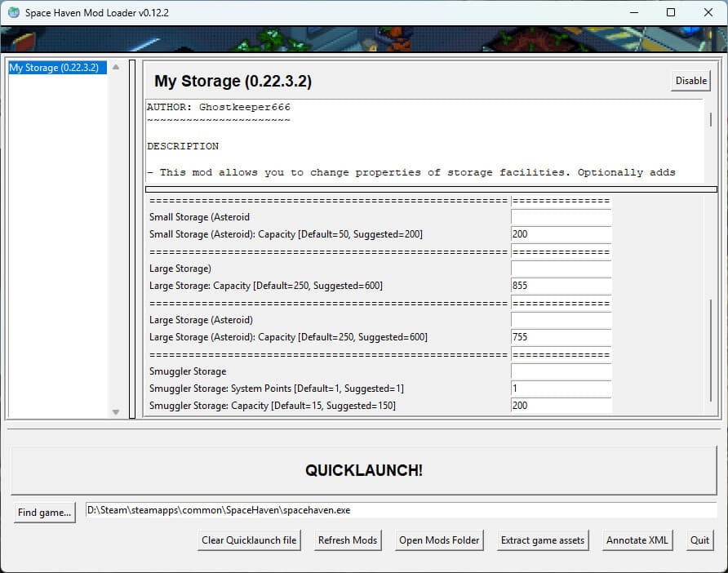This screenshot has height=573, width=728.
Task: Open Mods Folder
Action: (439, 540)
